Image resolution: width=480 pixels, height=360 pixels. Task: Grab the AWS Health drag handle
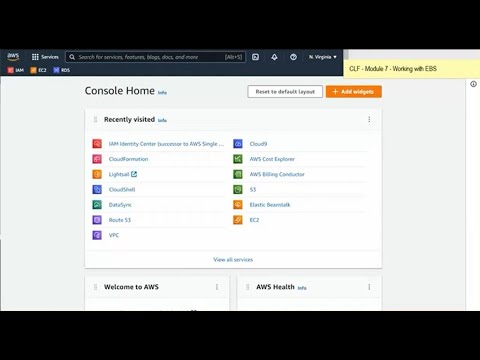click(248, 287)
